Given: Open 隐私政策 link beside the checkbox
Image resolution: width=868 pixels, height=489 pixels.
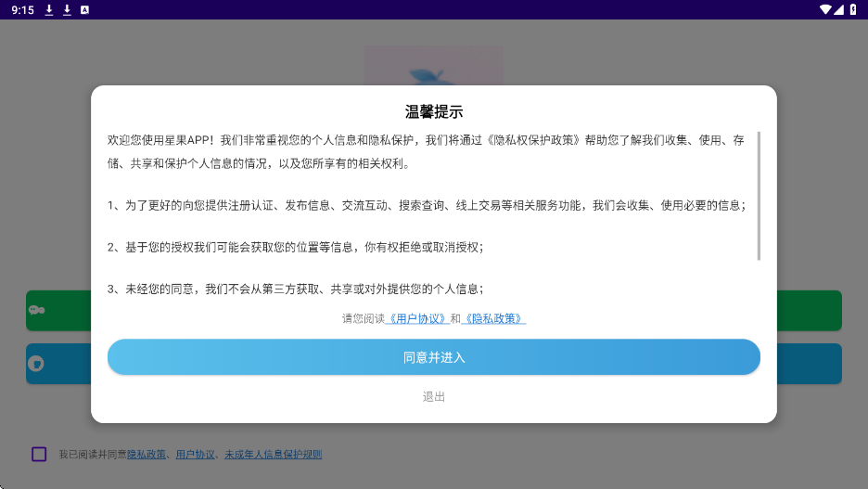Looking at the screenshot, I should tap(147, 454).
